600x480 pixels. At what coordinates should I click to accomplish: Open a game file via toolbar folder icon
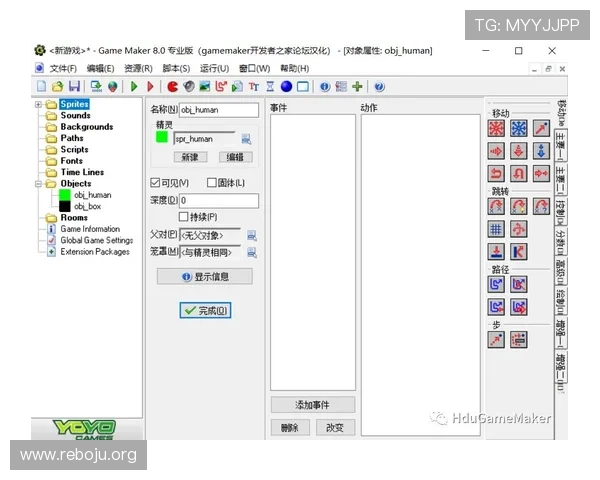(x=57, y=87)
